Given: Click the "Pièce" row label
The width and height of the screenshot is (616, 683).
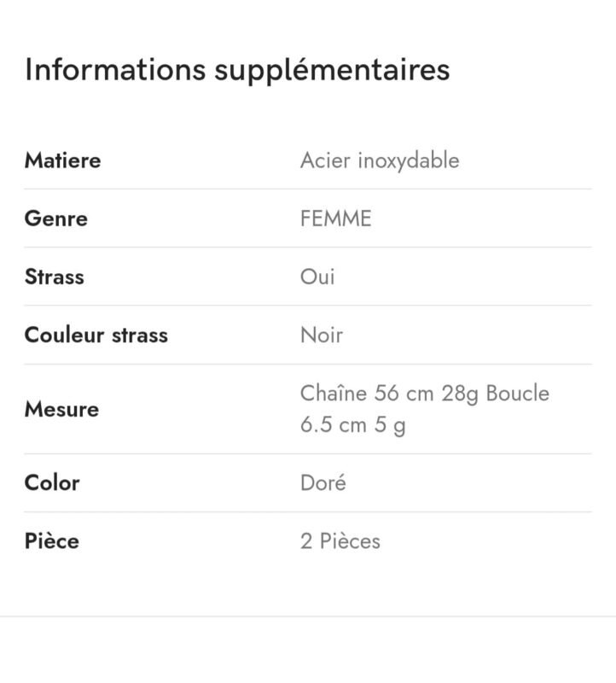Looking at the screenshot, I should pyautogui.click(x=51, y=541).
